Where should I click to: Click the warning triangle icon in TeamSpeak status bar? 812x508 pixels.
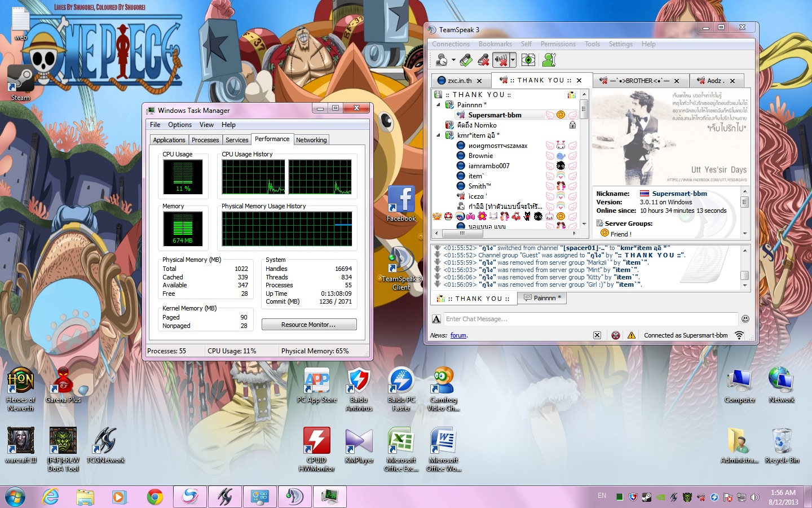coord(631,335)
